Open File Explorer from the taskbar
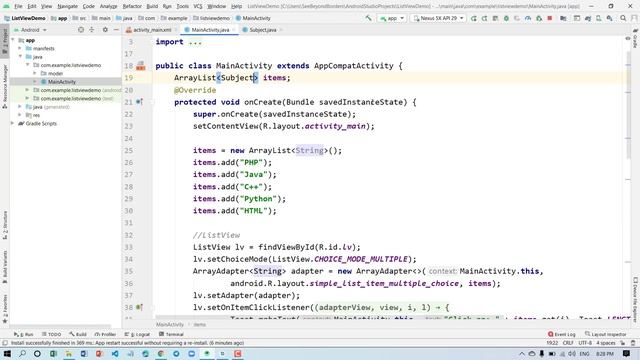The width and height of the screenshot is (640, 360). [69, 353]
